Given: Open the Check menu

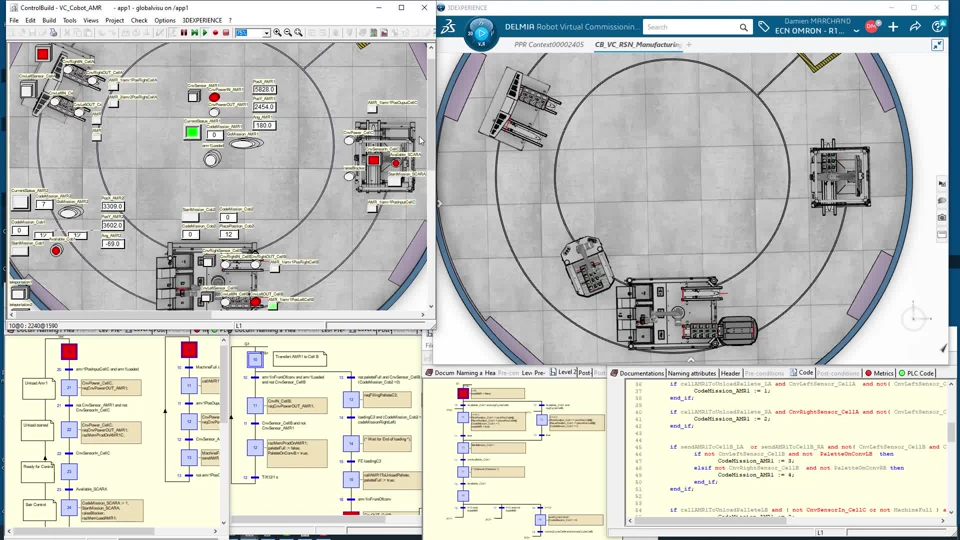Looking at the screenshot, I should click(139, 20).
